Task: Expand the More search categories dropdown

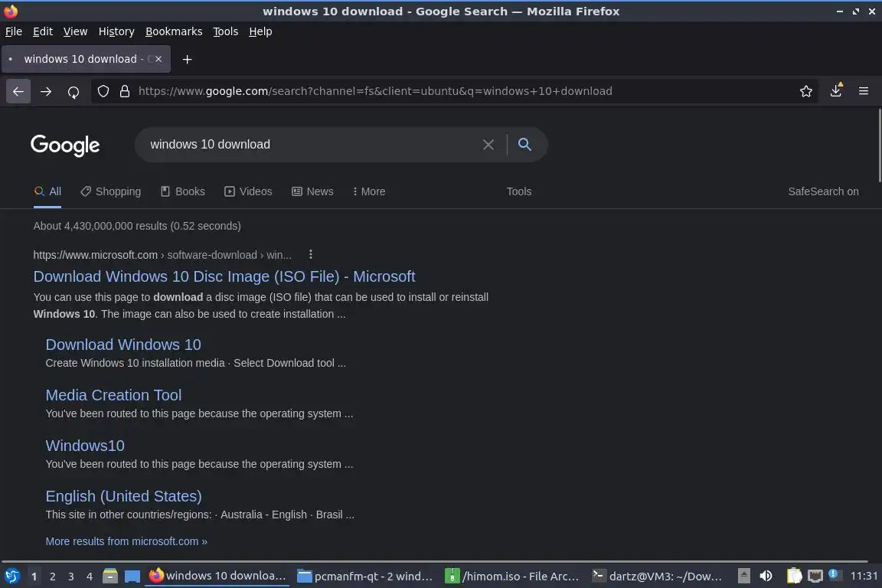Action: click(369, 191)
